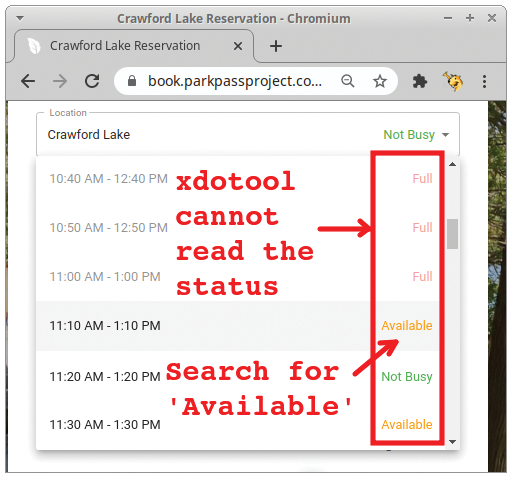
Task: Select the 11:10 AM - 1:10 PM slot
Action: tap(237, 326)
